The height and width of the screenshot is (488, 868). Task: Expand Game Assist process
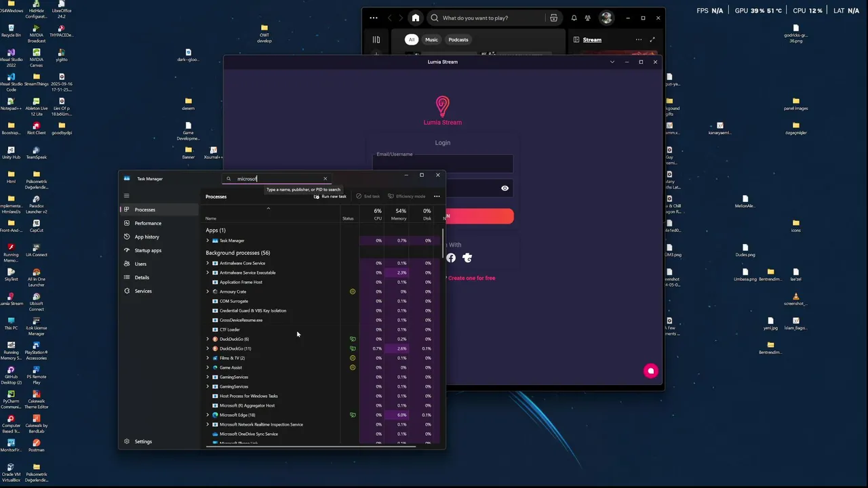point(208,367)
